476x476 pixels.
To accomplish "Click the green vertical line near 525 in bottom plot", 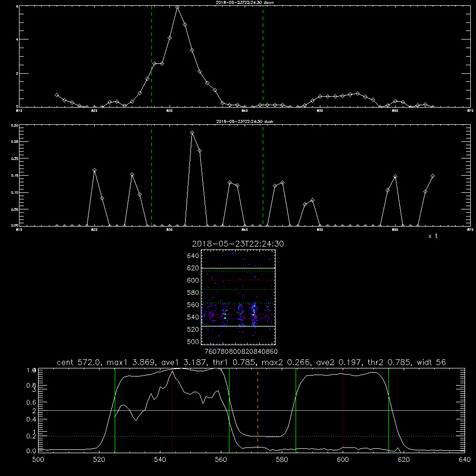I will tap(115, 410).
